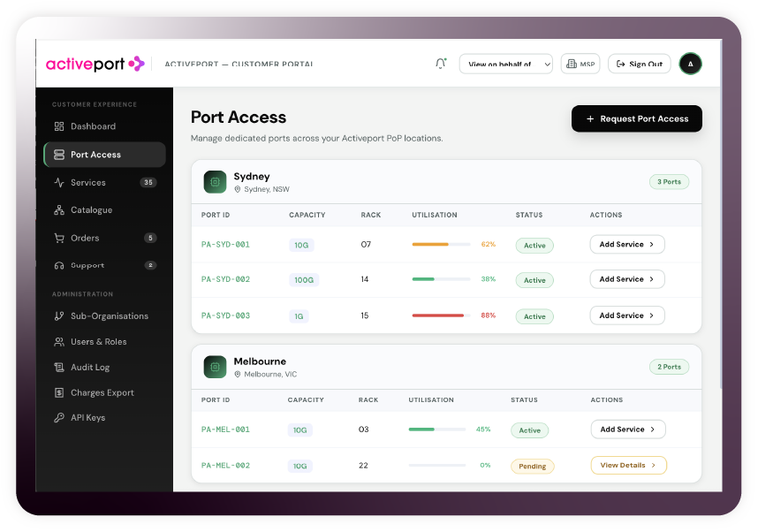Image resolution: width=758 pixels, height=532 pixels.
Task: Open Support in sidebar
Action: tap(104, 265)
